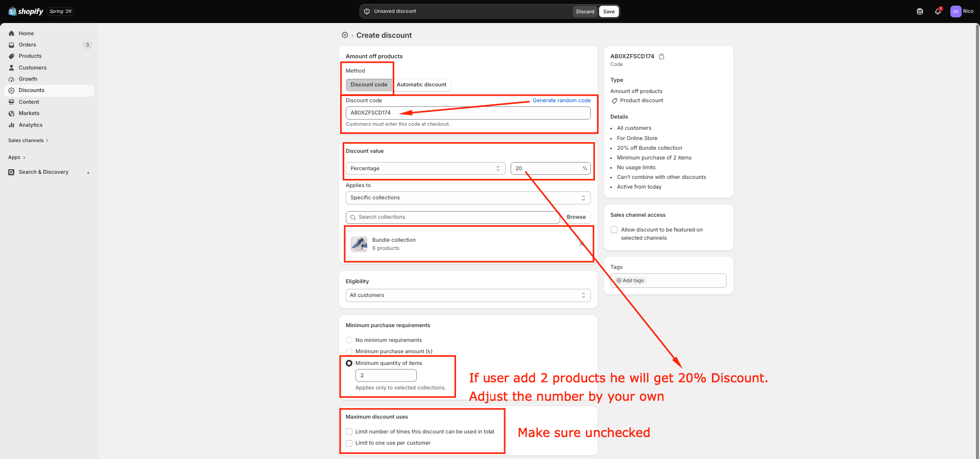The image size is (980, 459).
Task: Open the Percentage discount type dropdown
Action: point(425,168)
